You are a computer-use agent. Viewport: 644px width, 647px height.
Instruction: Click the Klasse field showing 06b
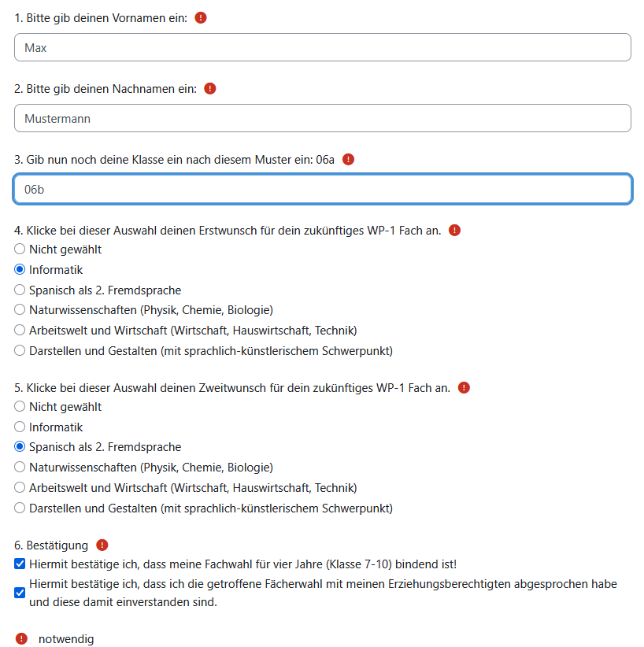(322, 189)
